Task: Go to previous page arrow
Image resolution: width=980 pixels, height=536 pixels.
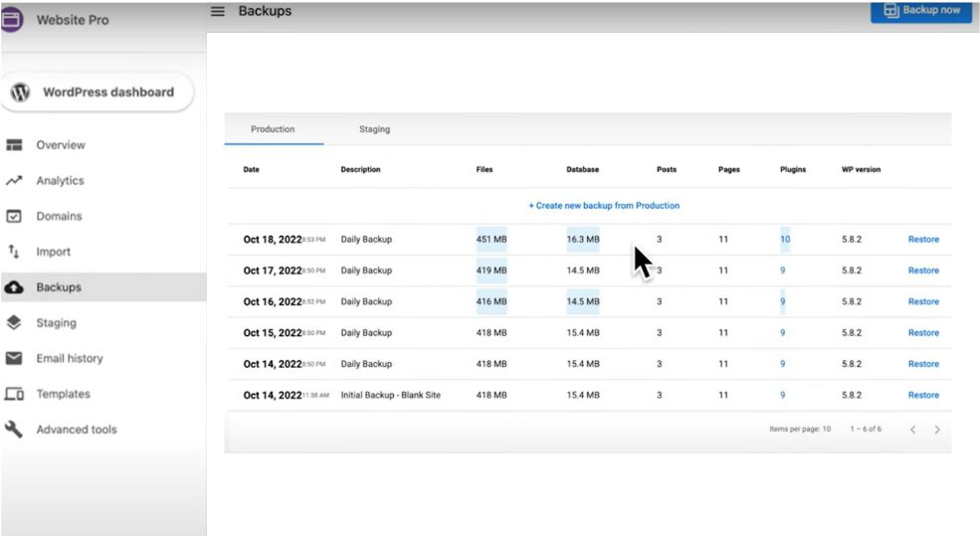Action: coord(913,430)
